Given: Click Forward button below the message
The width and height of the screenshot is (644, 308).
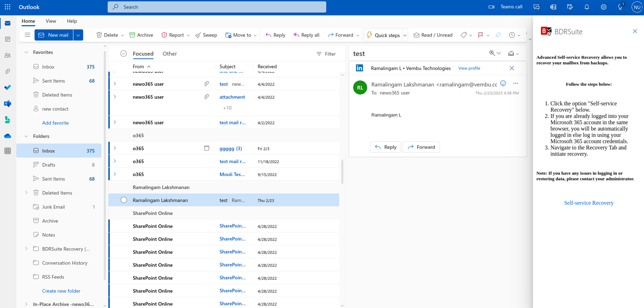Looking at the screenshot, I should (421, 147).
